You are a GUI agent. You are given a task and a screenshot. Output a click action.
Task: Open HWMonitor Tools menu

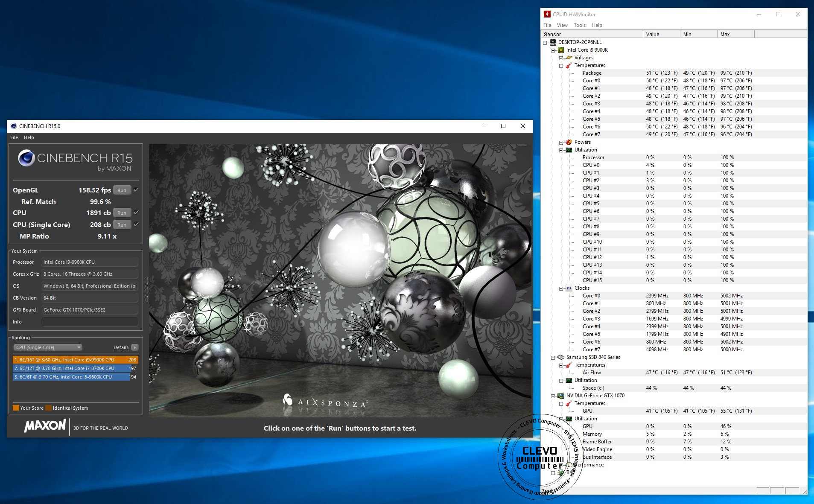(x=580, y=25)
